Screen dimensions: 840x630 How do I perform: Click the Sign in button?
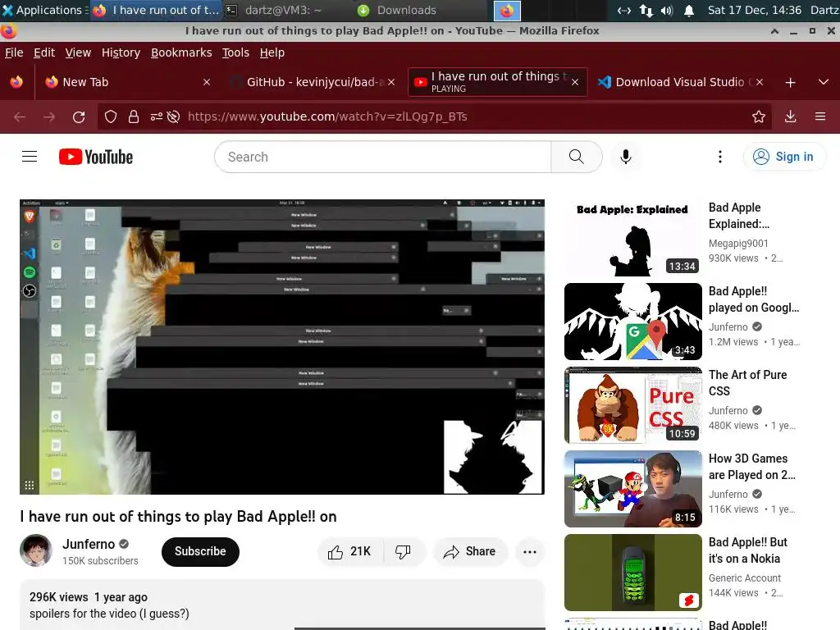pyautogui.click(x=783, y=157)
